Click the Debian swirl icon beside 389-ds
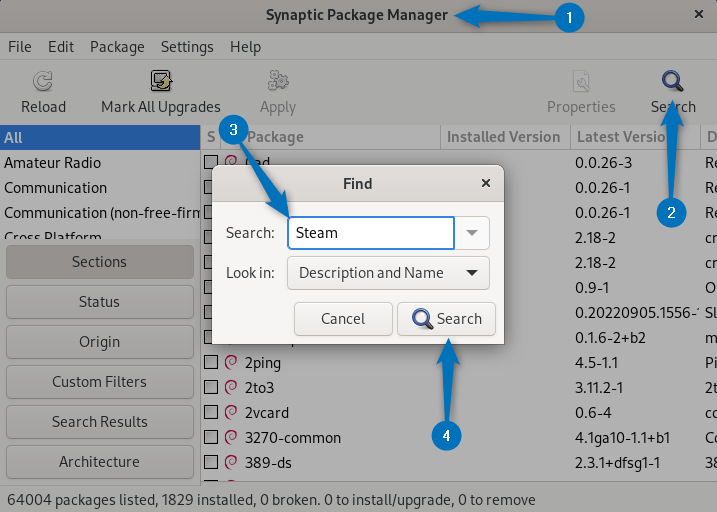The width and height of the screenshot is (717, 512). pyautogui.click(x=231, y=462)
